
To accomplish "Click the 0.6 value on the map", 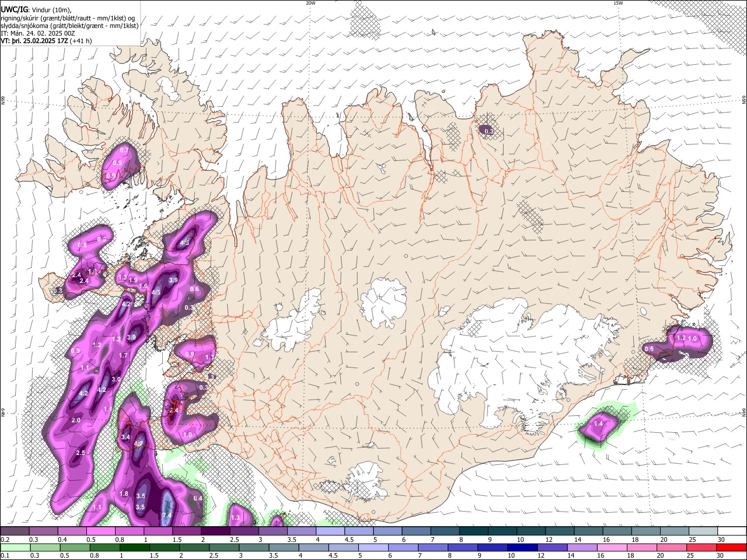I will [194, 289].
